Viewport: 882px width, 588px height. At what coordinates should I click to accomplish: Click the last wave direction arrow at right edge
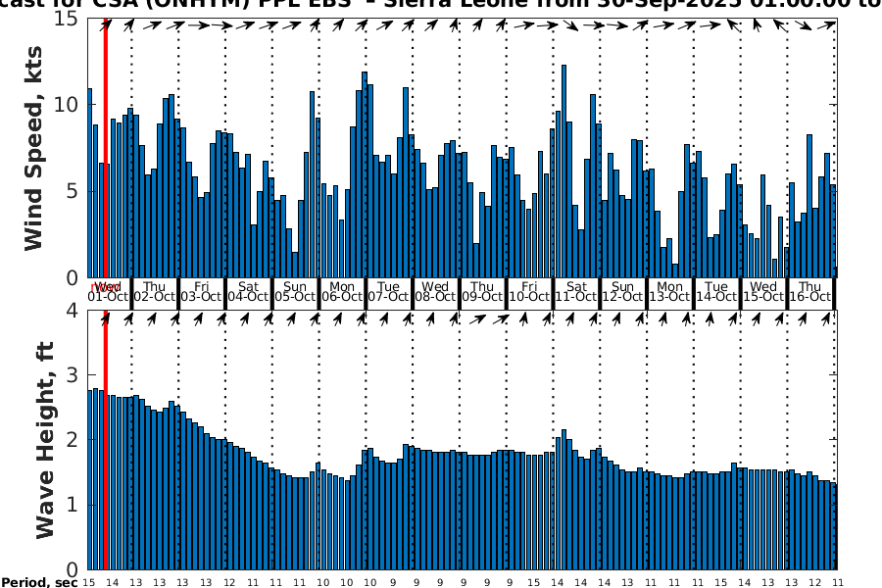(827, 318)
